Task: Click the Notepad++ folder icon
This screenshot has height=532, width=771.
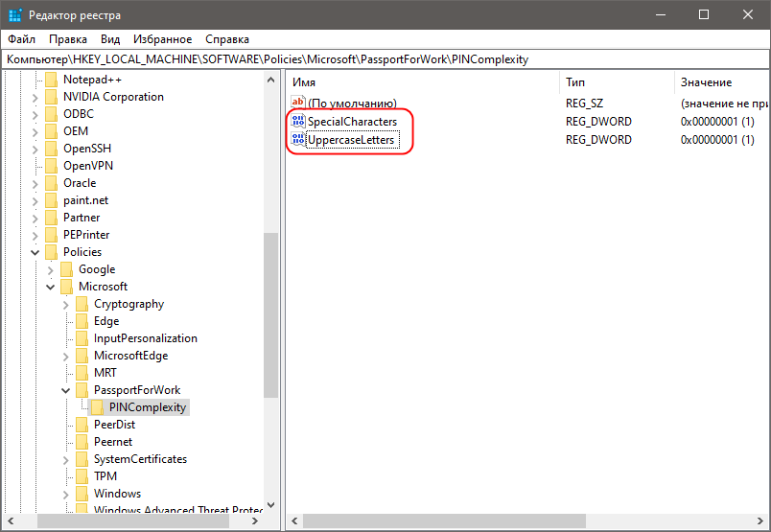Action: pos(51,80)
